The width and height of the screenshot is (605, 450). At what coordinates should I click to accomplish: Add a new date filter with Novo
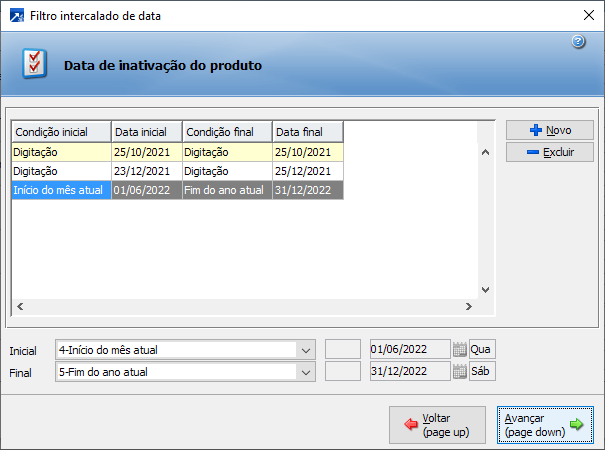550,130
